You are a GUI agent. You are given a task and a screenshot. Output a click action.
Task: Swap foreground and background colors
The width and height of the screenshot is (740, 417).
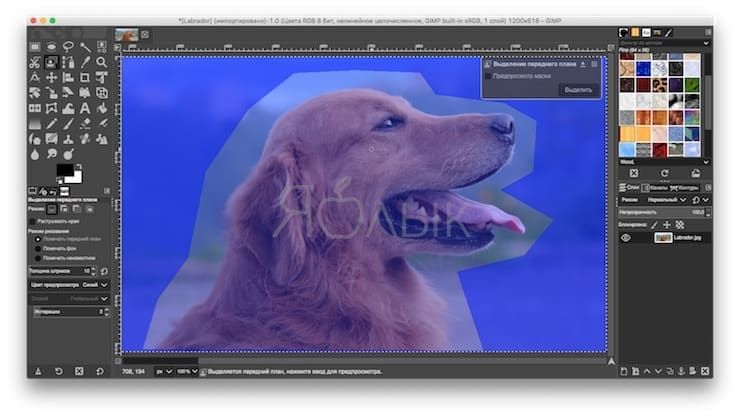[79, 167]
